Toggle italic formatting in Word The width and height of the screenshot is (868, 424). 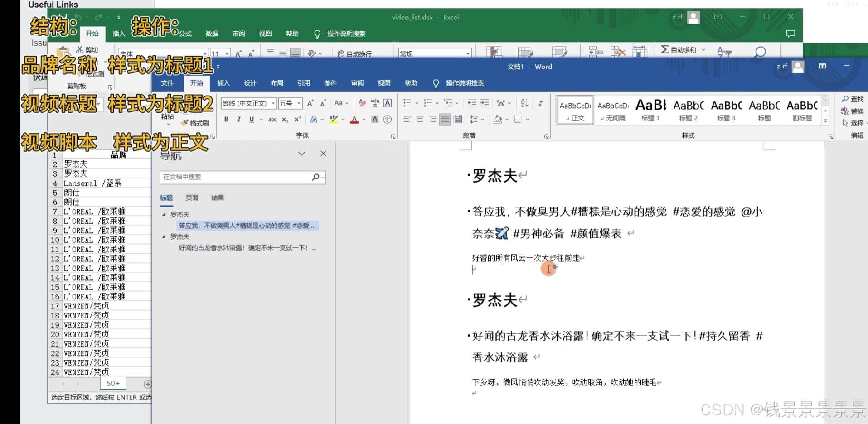(x=239, y=120)
